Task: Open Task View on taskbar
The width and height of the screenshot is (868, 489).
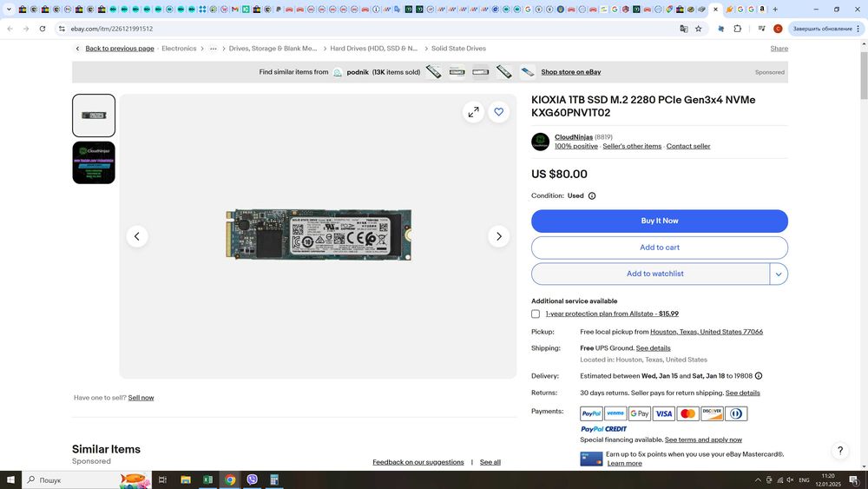Action: pos(163,480)
